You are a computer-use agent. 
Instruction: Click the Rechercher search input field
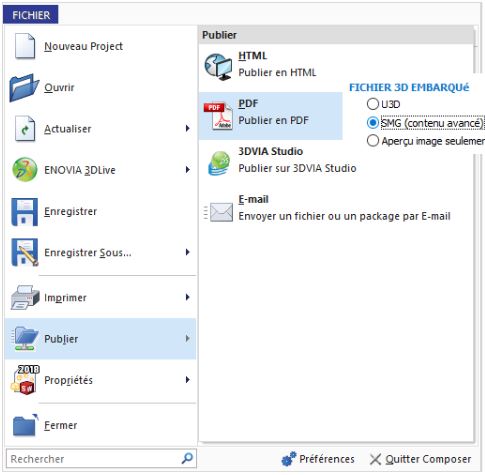pyautogui.click(x=101, y=459)
